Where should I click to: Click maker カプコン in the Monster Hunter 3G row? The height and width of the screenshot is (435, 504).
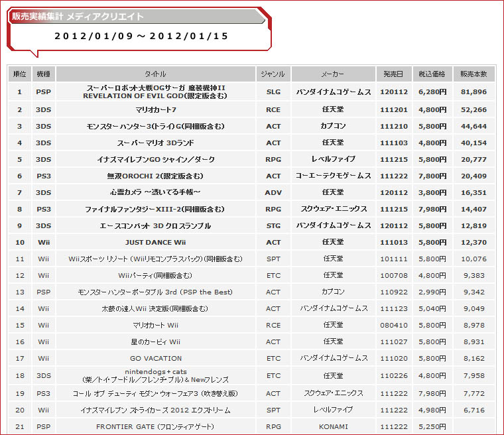point(333,126)
